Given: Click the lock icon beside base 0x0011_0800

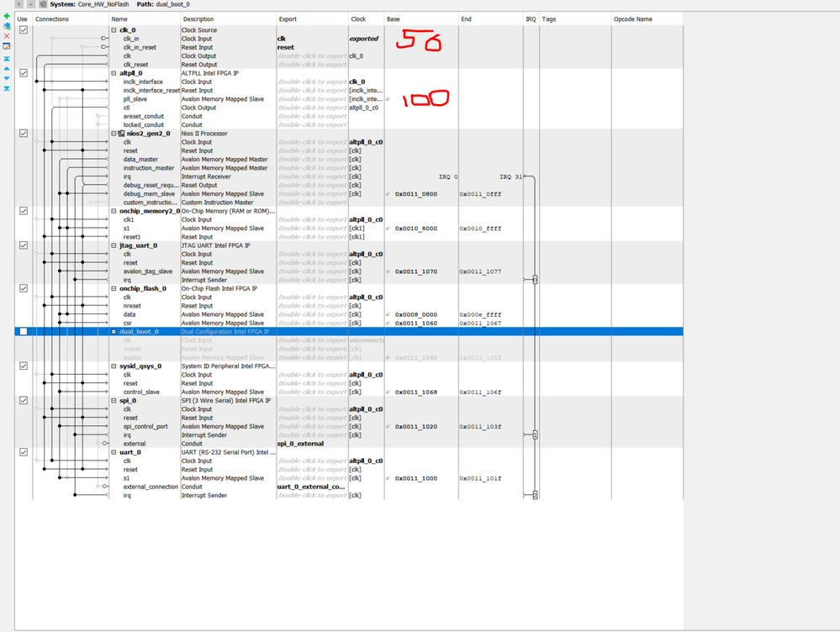Looking at the screenshot, I should pos(388,194).
